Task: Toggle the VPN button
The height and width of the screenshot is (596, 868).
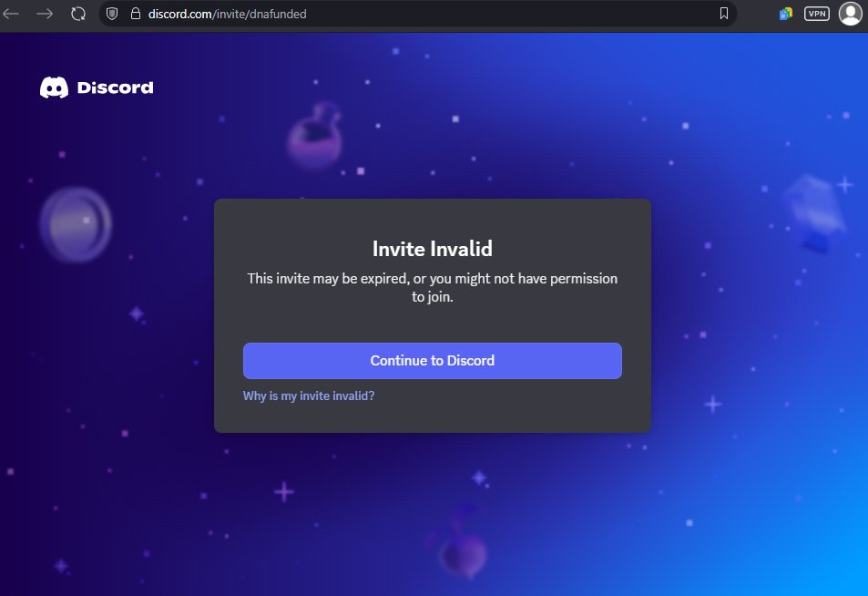Action: tap(816, 14)
